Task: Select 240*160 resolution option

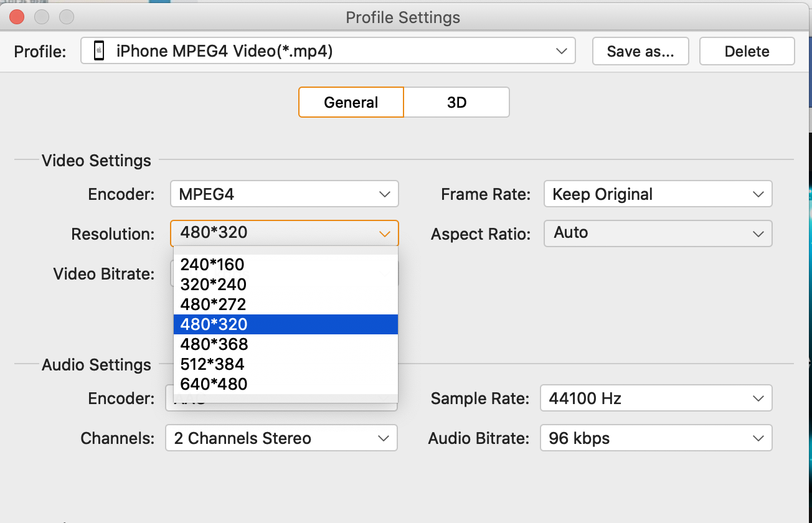Action: 286,265
